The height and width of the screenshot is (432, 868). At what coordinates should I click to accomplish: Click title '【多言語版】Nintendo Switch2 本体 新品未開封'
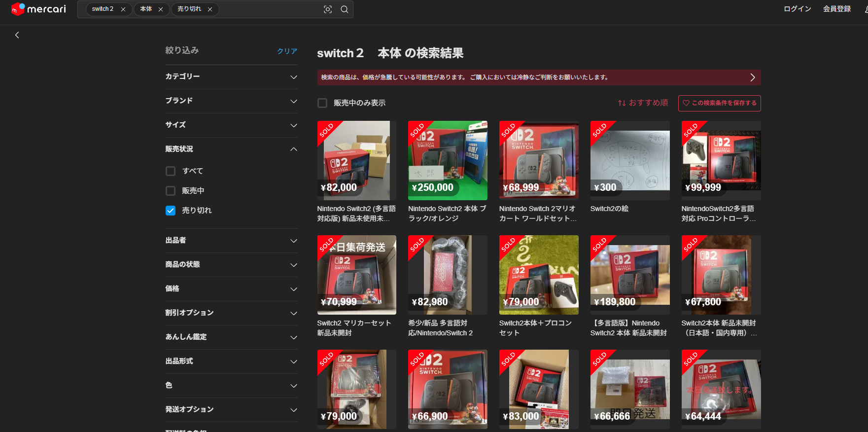pos(628,328)
